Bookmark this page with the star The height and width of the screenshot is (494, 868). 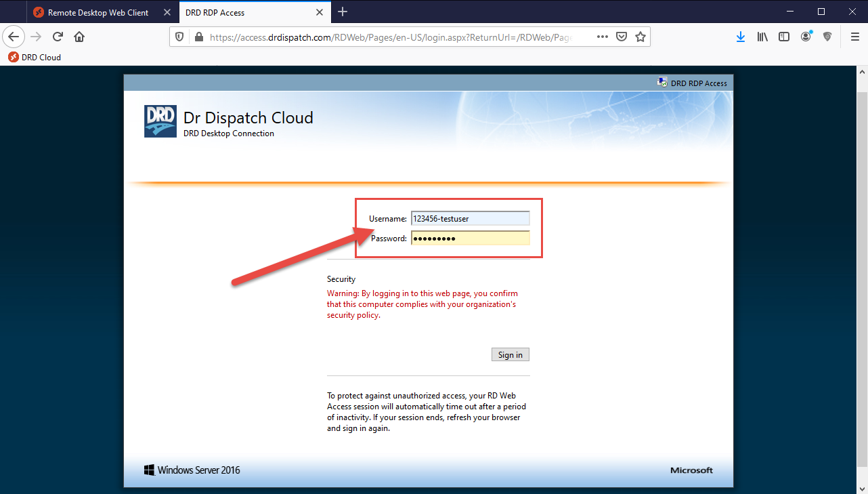click(x=641, y=37)
